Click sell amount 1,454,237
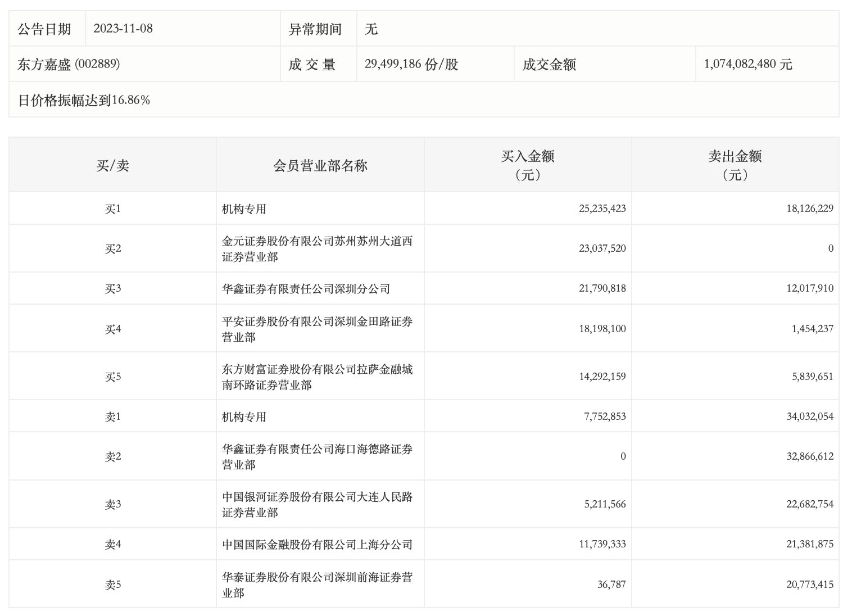Image resolution: width=843 pixels, height=616 pixels. point(813,329)
